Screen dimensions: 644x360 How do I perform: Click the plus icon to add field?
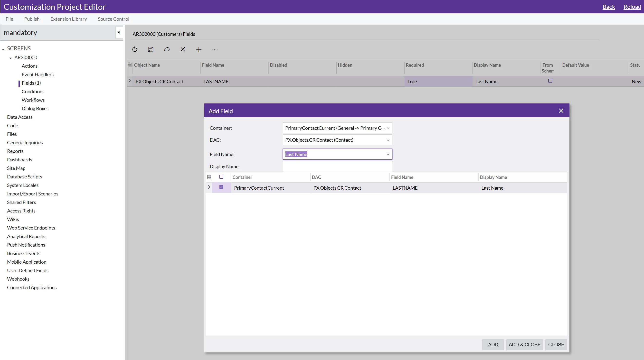click(199, 49)
